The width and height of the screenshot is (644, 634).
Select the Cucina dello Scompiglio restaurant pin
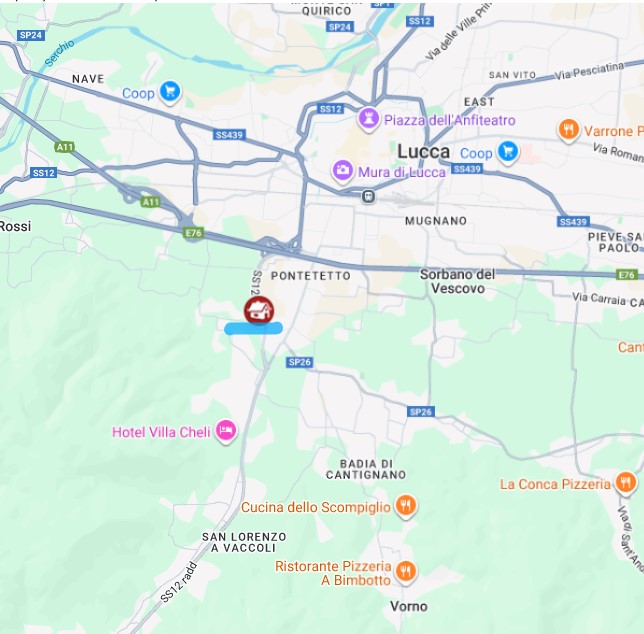click(x=406, y=505)
